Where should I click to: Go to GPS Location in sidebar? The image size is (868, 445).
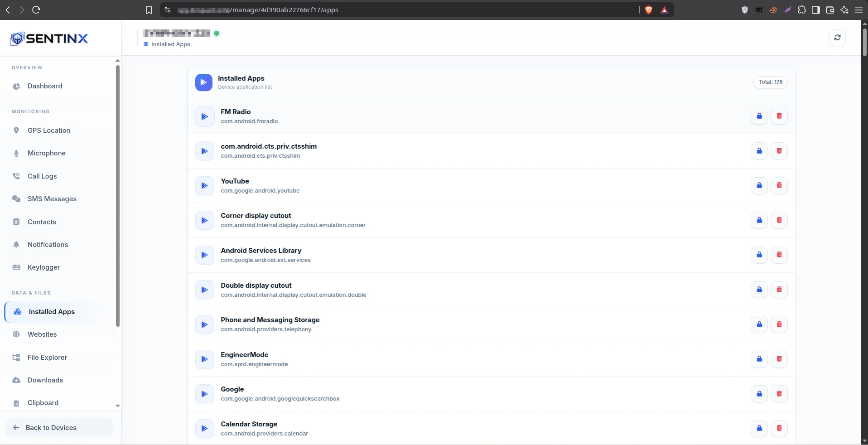tap(57, 131)
